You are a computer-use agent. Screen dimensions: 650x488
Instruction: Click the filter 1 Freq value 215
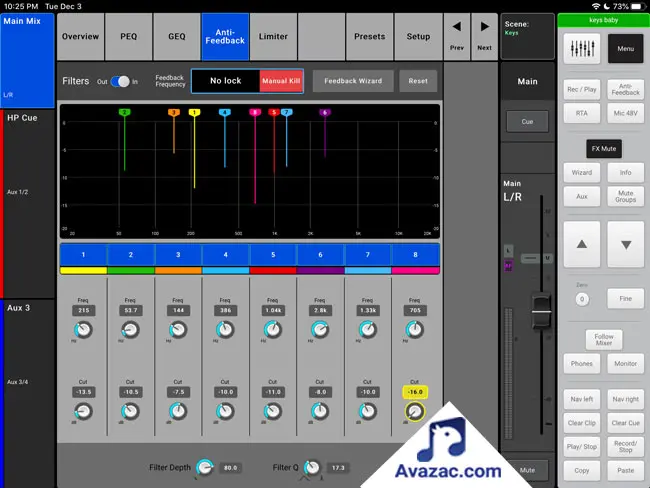[x=83, y=311]
